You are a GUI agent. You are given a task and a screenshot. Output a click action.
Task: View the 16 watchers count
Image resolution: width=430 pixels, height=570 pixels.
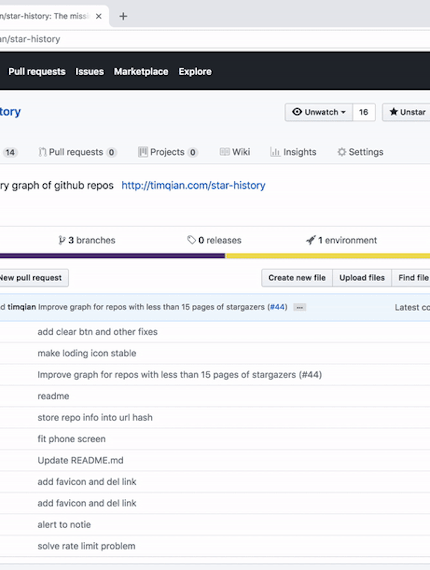tap(363, 112)
